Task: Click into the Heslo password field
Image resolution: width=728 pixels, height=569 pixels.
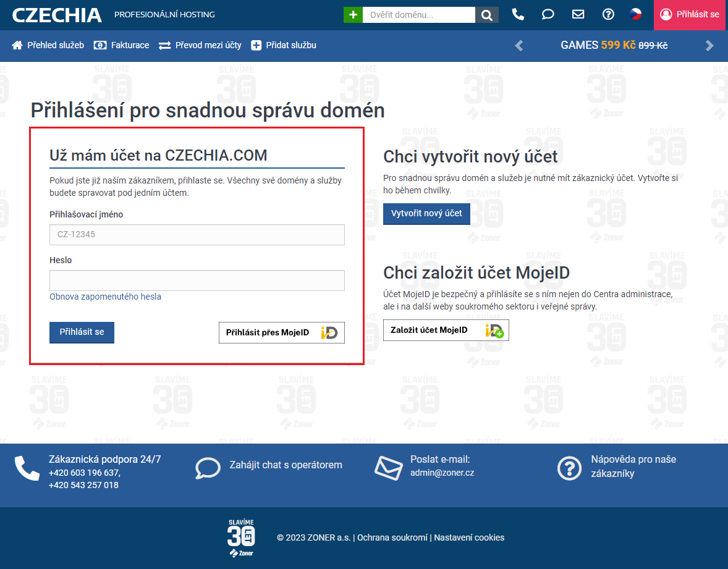Action: tap(197, 280)
